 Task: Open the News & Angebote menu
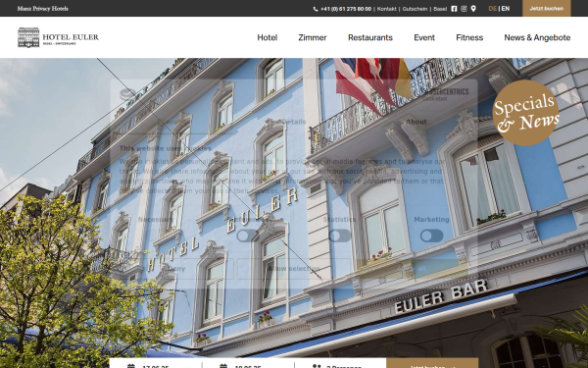[537, 37]
